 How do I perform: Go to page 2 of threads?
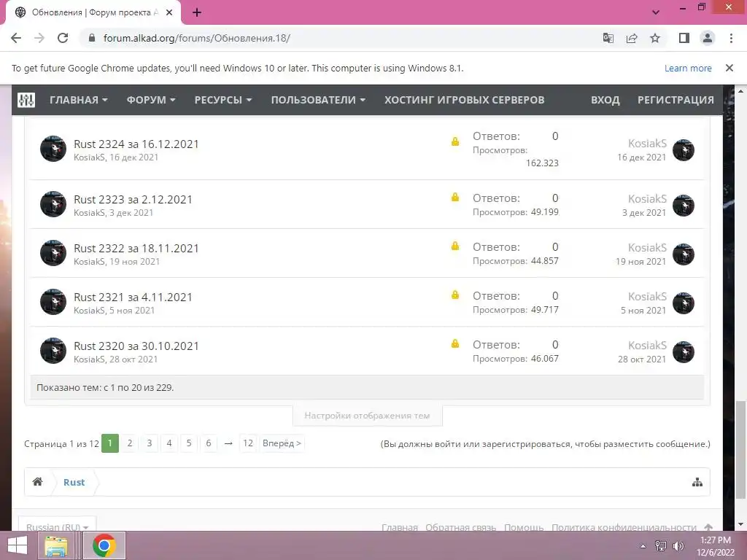[x=130, y=443]
